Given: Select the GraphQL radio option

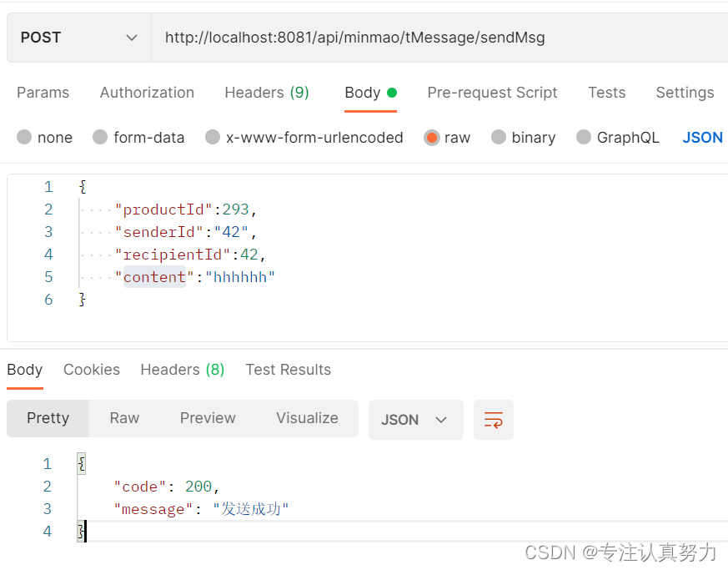Looking at the screenshot, I should 584,137.
